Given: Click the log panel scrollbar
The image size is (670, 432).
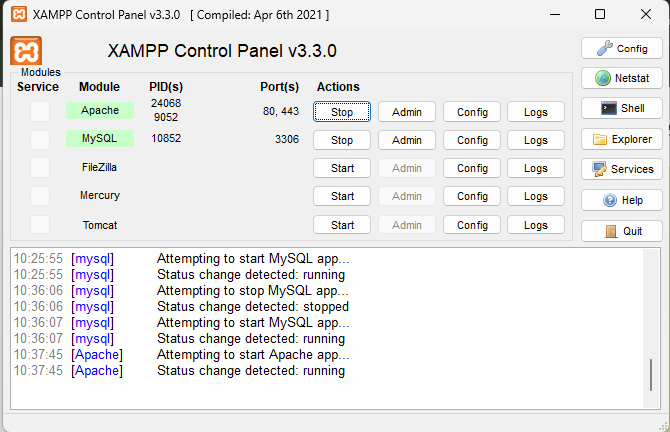Looking at the screenshot, I should [652, 374].
